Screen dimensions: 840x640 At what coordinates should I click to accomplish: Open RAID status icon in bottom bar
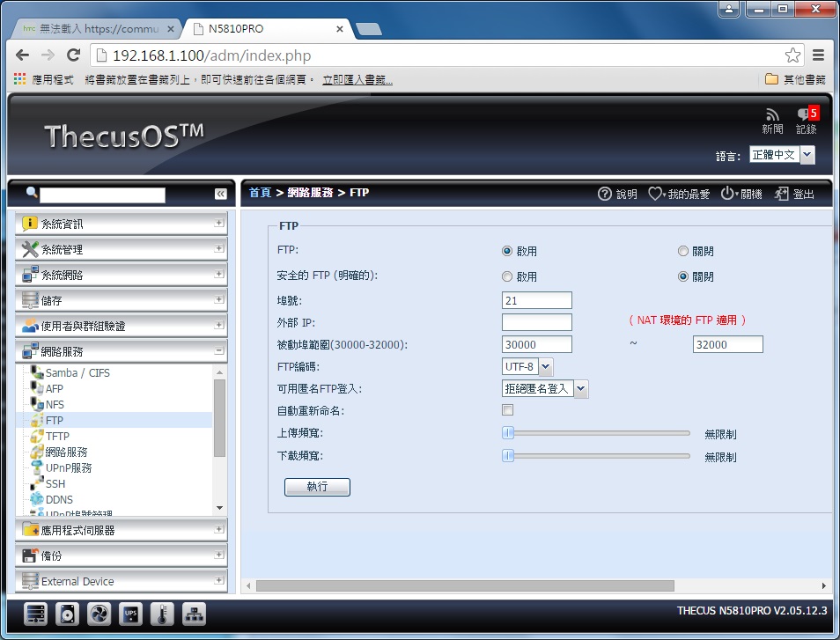point(35,614)
